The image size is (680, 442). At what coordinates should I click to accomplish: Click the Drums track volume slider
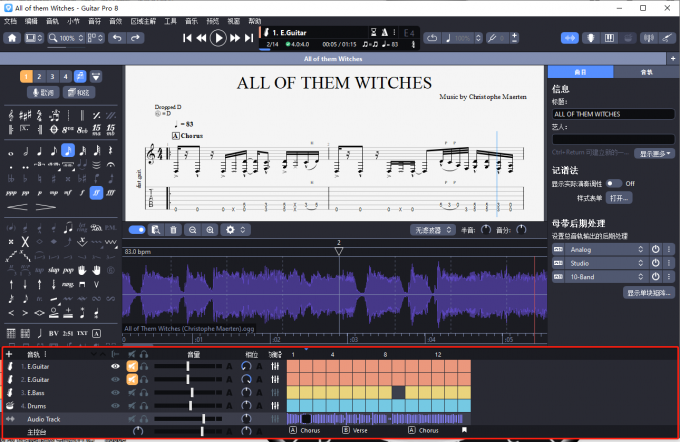pos(188,406)
